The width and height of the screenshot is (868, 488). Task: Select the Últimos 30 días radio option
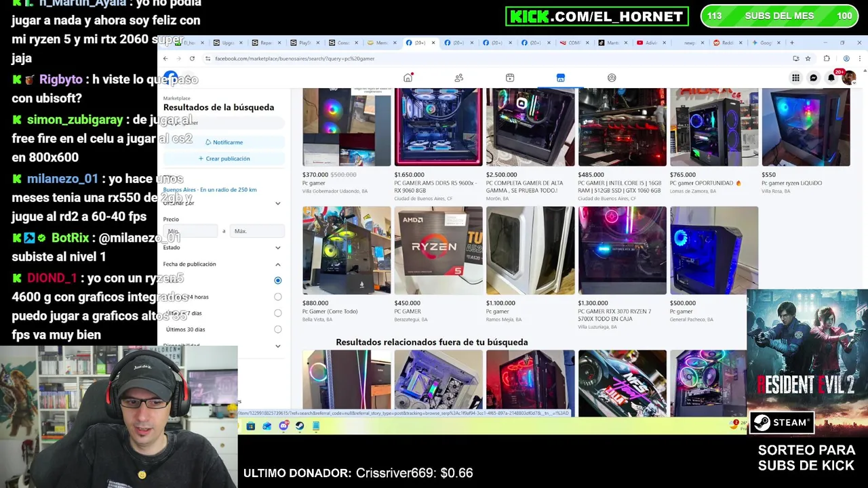coord(278,329)
